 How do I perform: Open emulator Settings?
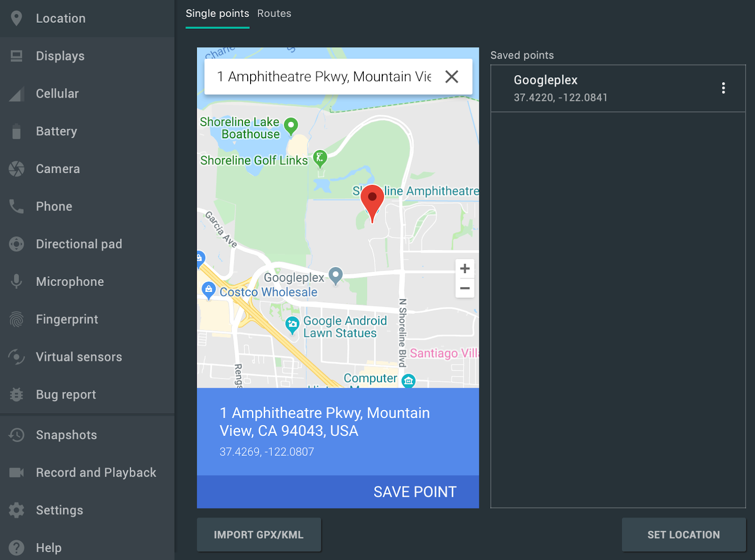(59, 510)
